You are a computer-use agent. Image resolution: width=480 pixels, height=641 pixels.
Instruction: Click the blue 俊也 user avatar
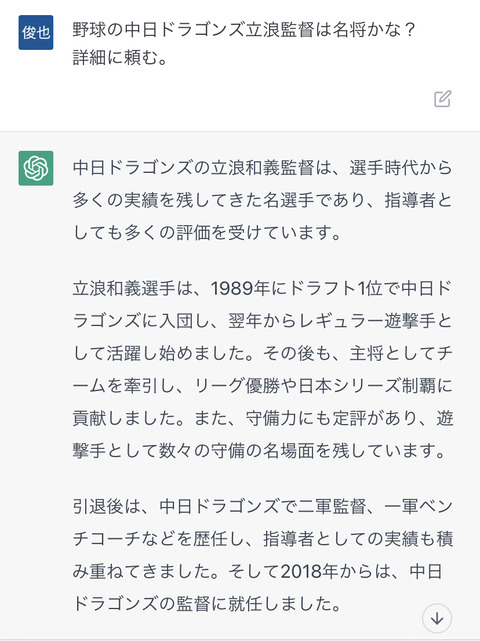36,32
